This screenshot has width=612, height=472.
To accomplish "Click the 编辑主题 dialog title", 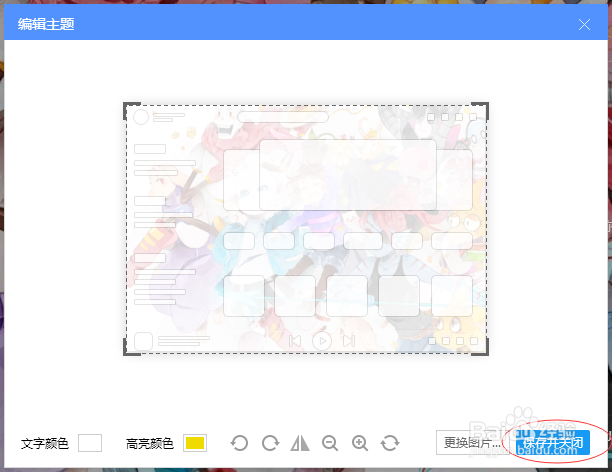I will click(x=46, y=24).
